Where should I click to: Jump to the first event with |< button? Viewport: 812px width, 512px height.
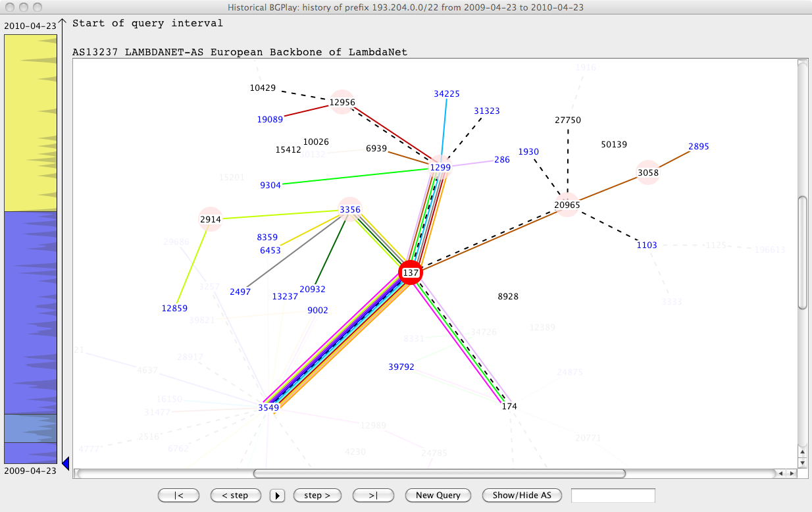(x=178, y=495)
